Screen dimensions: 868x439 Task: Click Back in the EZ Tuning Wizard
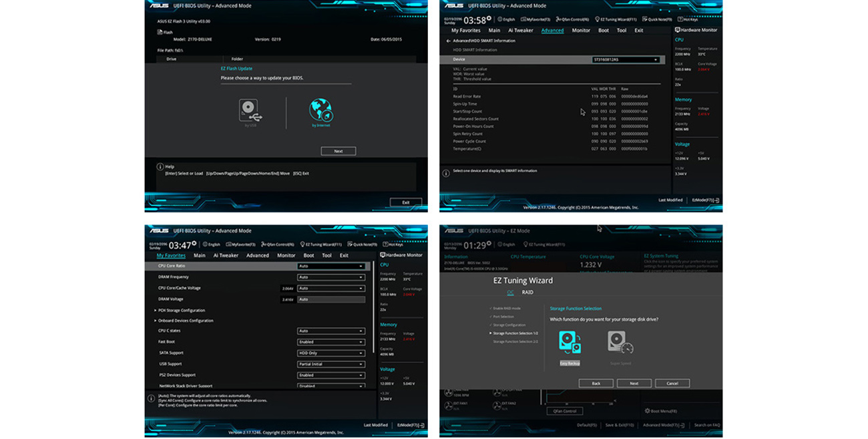tap(596, 384)
